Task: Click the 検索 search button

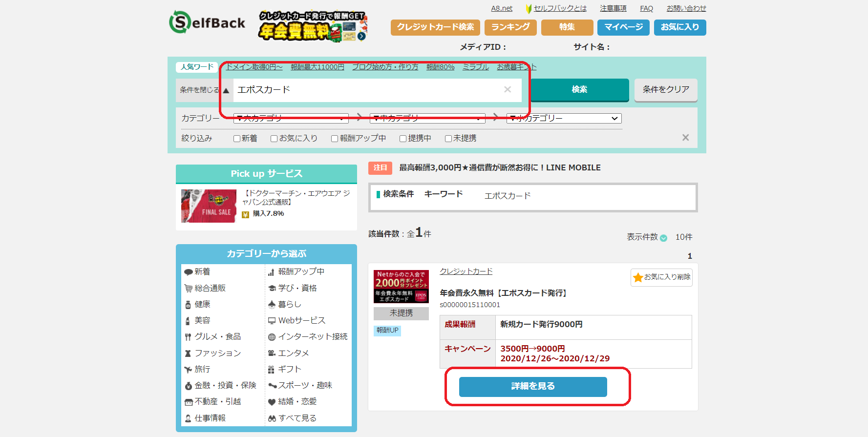Action: tap(579, 89)
